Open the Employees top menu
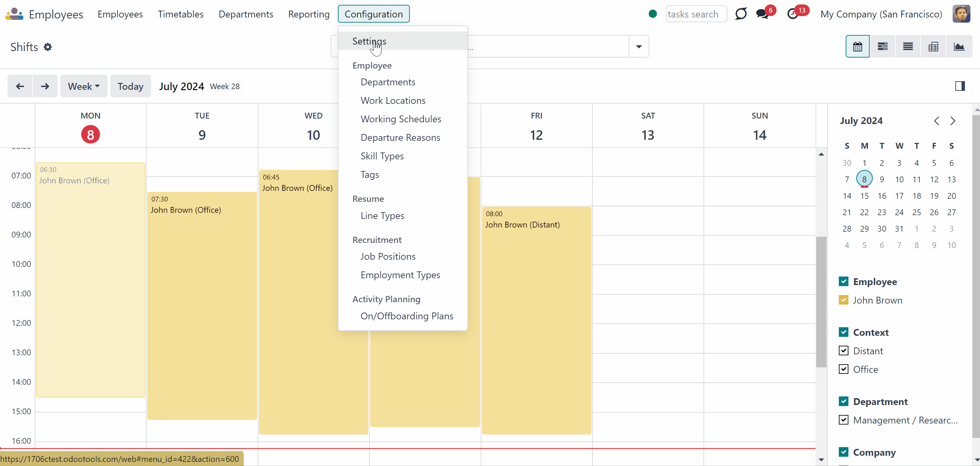Screen dimensions: 980x466 (x=120, y=14)
